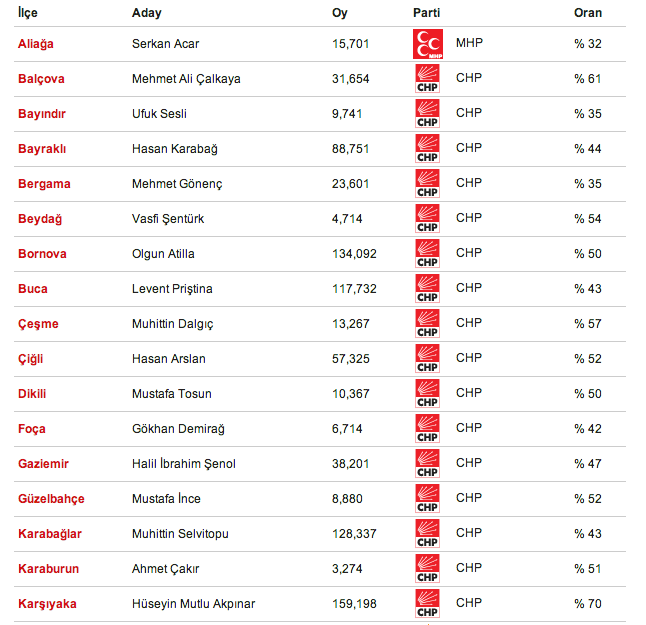Open the Gaziemir district link

(44, 464)
